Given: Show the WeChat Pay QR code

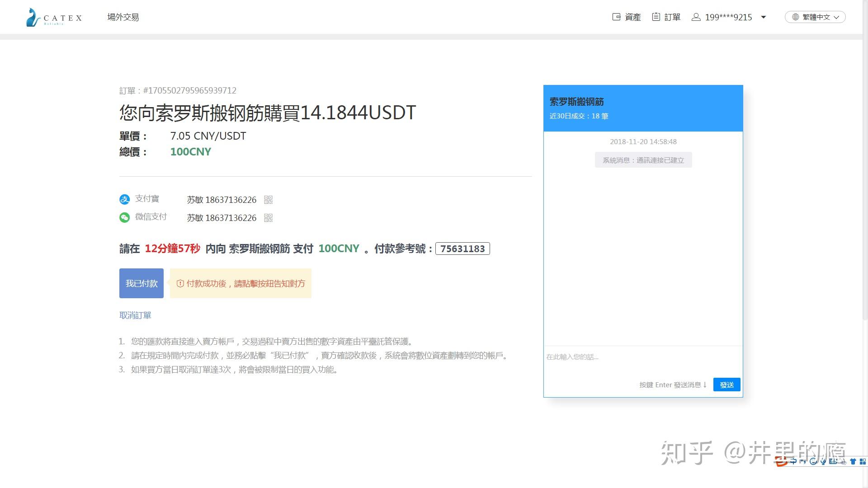Looking at the screenshot, I should (x=268, y=218).
